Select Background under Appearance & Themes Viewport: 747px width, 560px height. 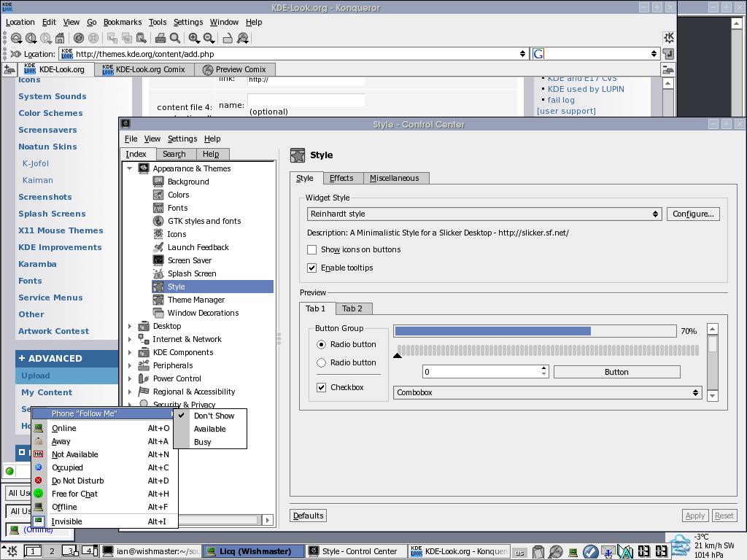pos(188,182)
